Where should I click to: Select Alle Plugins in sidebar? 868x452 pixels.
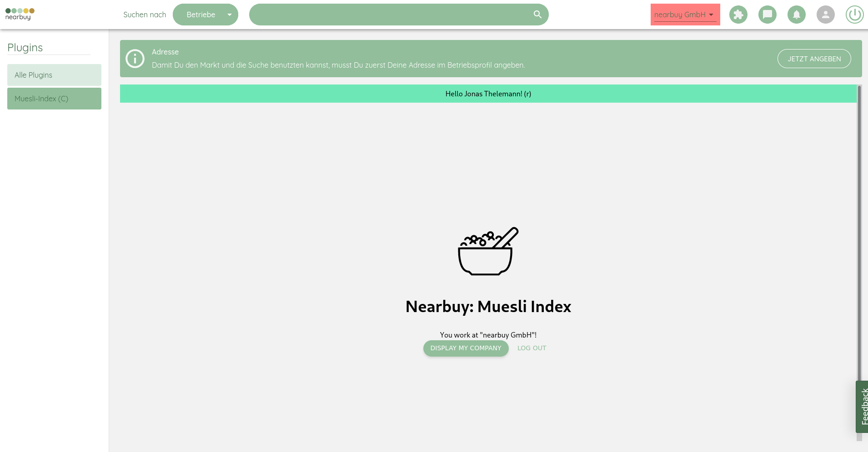point(54,75)
